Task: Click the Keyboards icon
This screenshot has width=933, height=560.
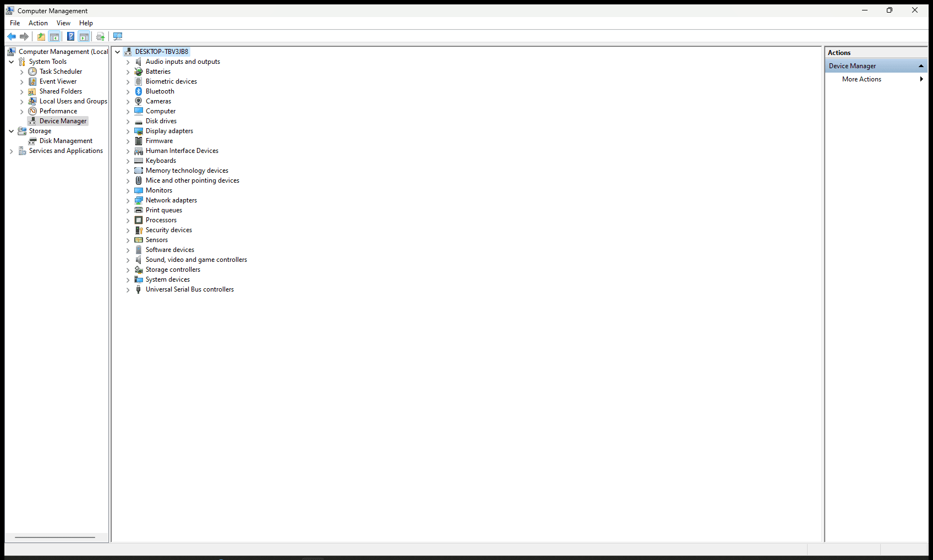Action: click(x=139, y=161)
